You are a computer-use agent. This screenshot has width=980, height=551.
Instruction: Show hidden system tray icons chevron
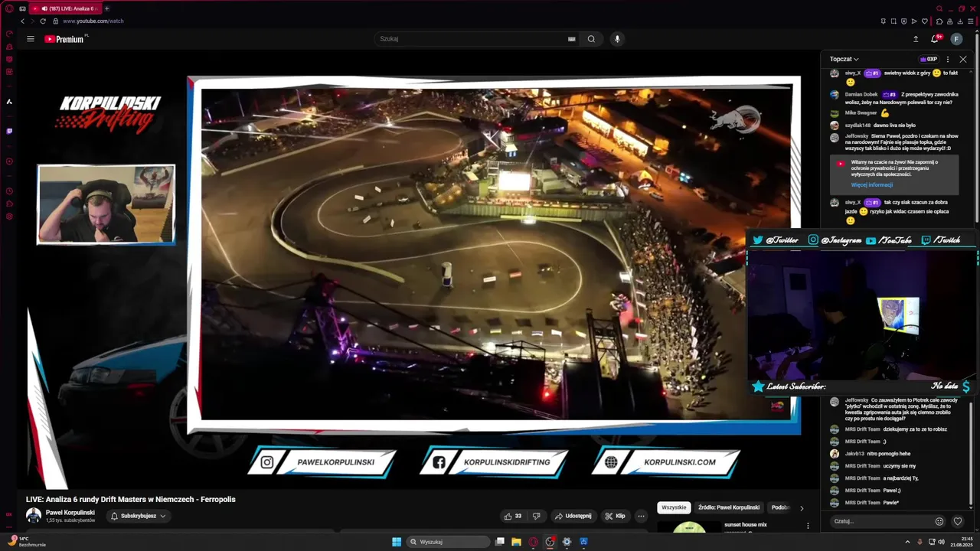(908, 542)
